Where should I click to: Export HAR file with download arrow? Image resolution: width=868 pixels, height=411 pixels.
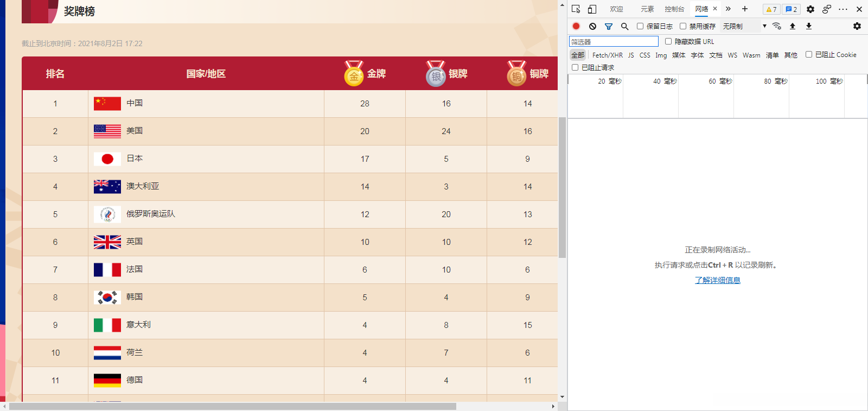(809, 26)
